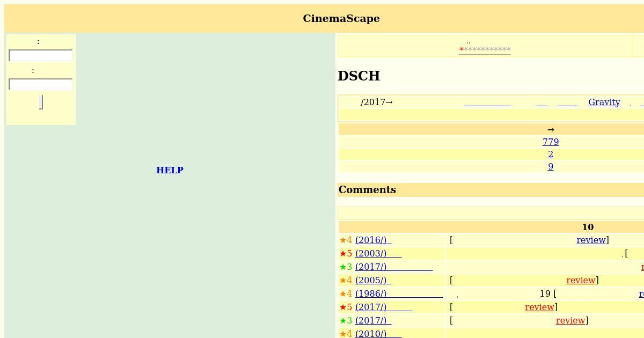Open review link in the (2016/) row
The width and height of the screenshot is (644, 338).
click(591, 240)
